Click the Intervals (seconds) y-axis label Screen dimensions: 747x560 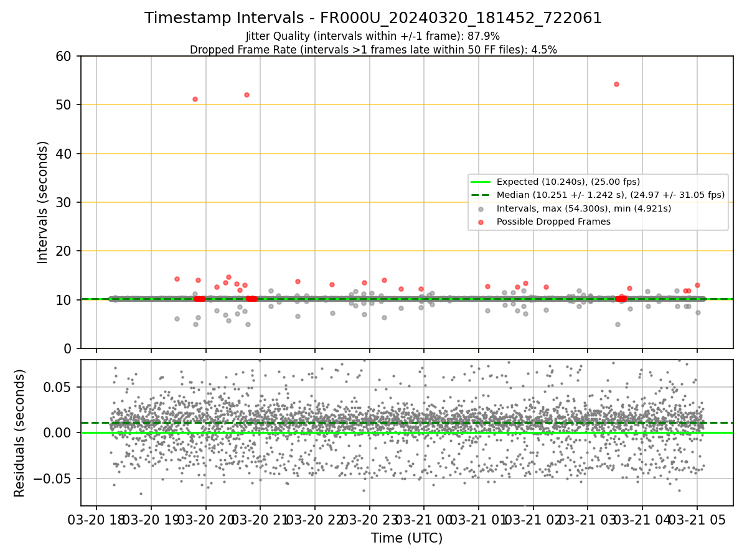tap(43, 202)
